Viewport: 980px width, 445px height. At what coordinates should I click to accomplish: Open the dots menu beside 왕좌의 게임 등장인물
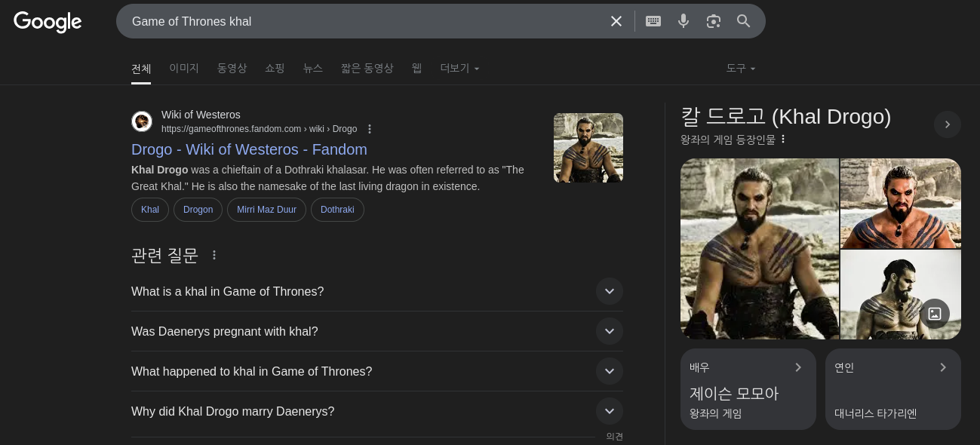(783, 139)
